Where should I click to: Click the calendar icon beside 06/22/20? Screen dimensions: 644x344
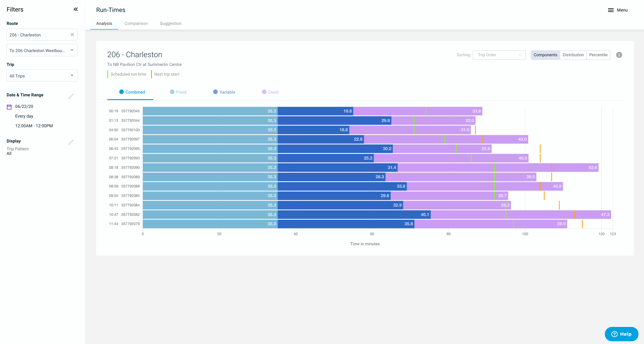point(9,107)
